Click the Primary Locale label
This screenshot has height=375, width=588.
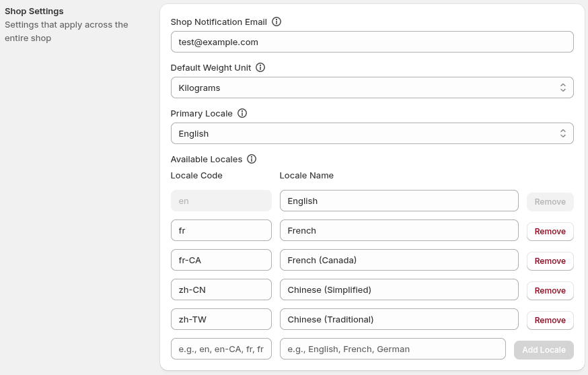[202, 114]
